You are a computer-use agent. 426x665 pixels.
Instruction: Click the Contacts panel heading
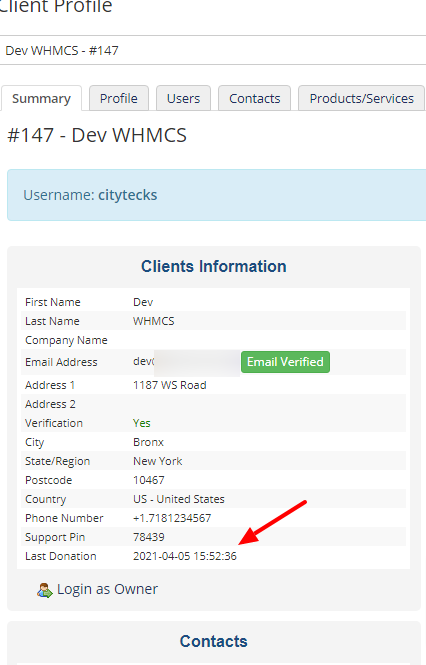point(213,641)
